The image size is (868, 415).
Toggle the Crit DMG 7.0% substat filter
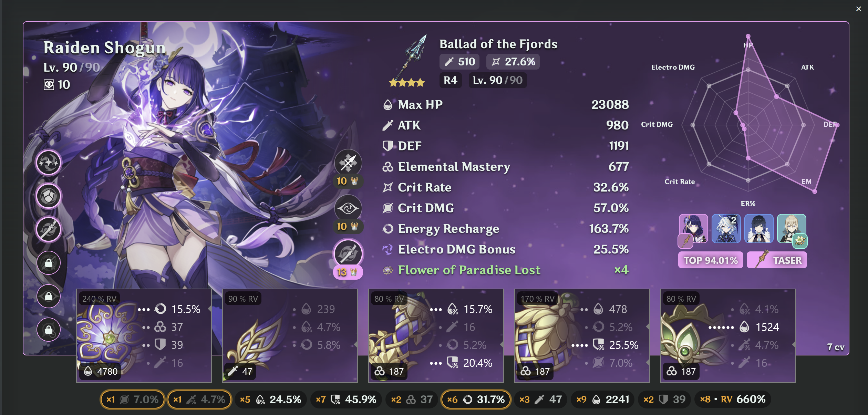[x=132, y=400]
